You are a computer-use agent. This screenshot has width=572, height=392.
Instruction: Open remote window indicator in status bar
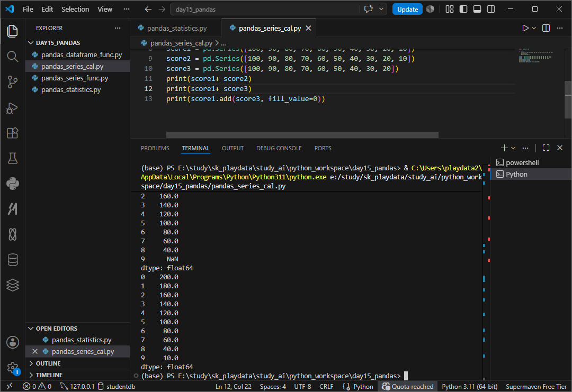(x=10, y=387)
